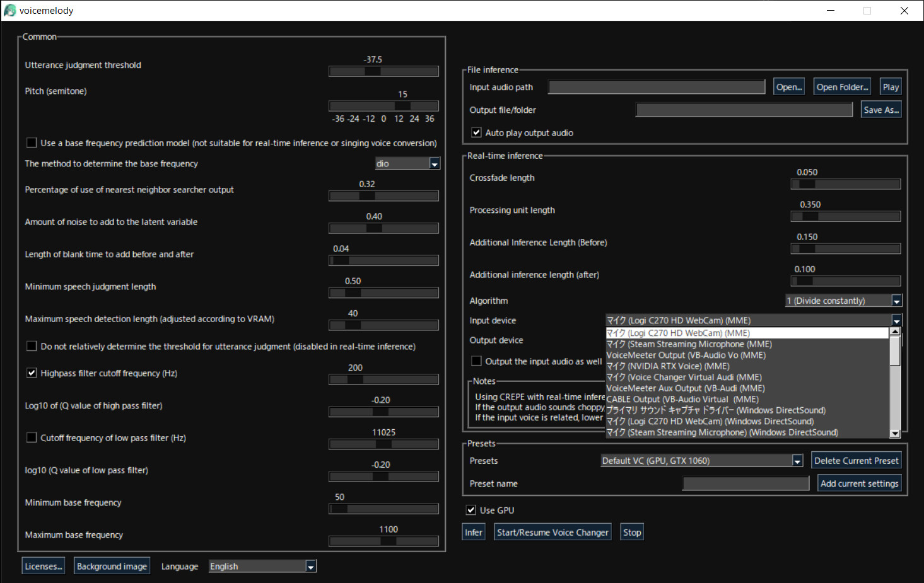Stop the voice changer

631,531
